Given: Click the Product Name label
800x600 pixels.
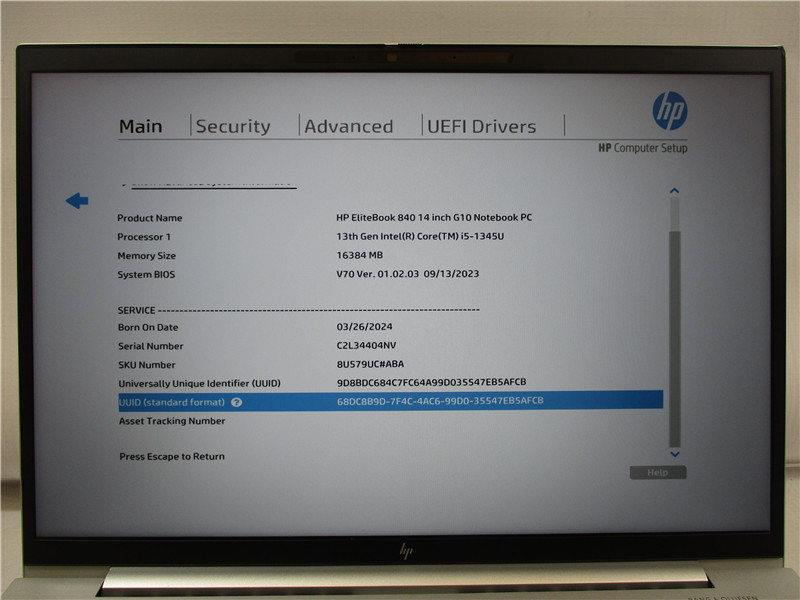Looking at the screenshot, I should point(149,218).
